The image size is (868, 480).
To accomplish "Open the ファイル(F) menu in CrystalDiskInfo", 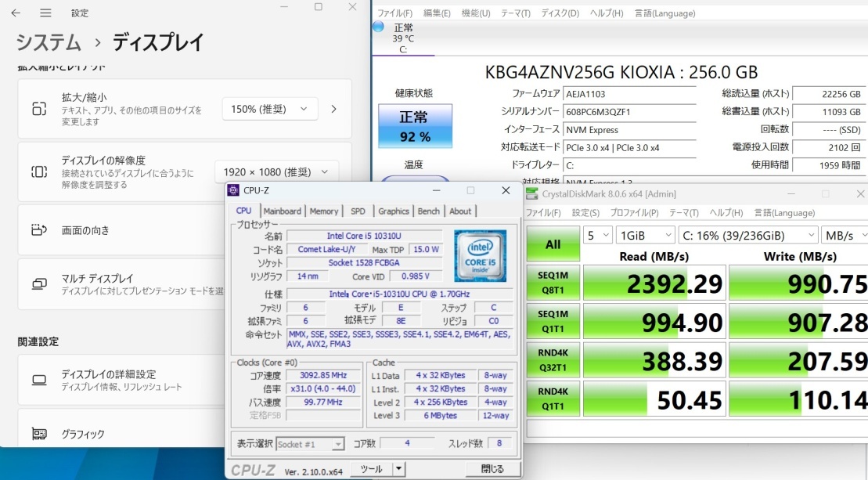I will [394, 13].
